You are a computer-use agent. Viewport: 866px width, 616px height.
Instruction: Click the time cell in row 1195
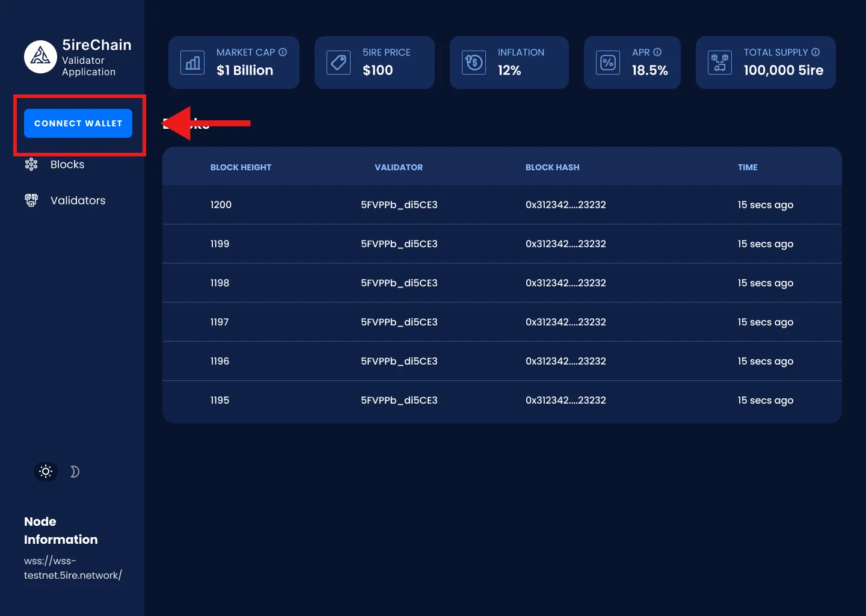tap(766, 400)
